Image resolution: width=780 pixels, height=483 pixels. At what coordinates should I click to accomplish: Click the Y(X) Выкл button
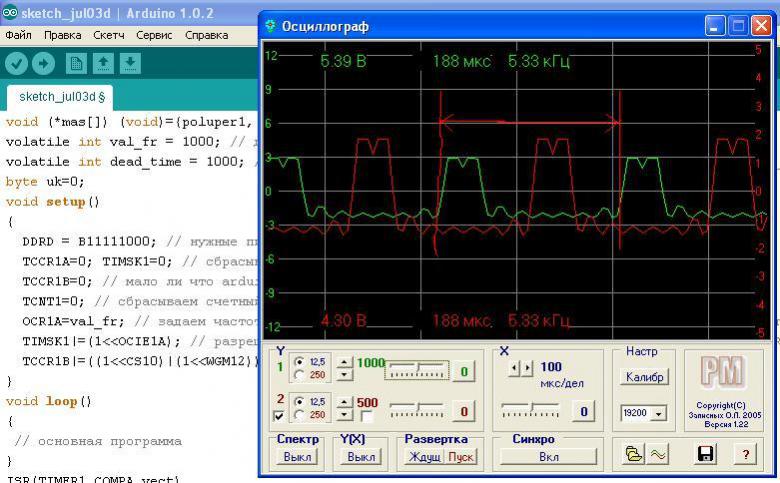(x=361, y=457)
